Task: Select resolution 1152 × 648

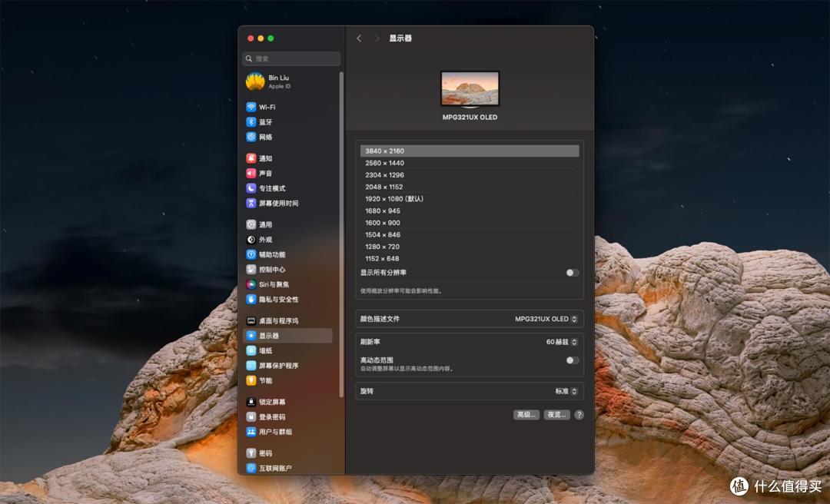Action: pos(470,259)
